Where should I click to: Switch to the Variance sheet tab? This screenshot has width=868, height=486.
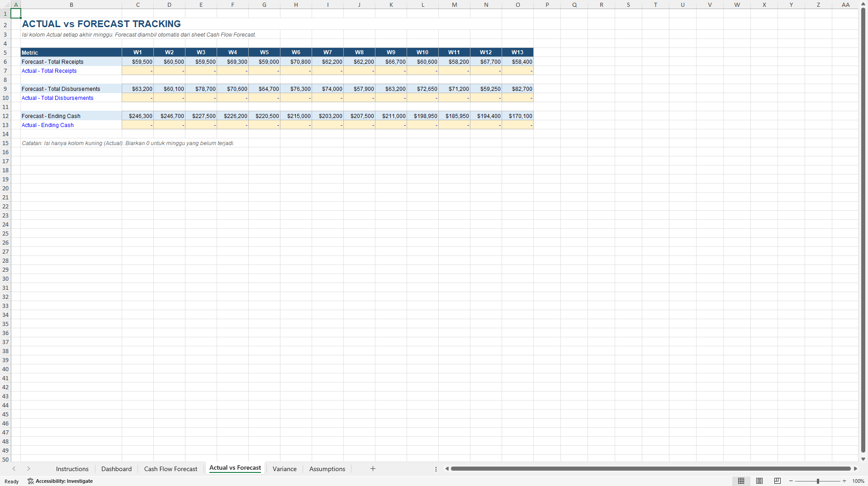pyautogui.click(x=285, y=469)
